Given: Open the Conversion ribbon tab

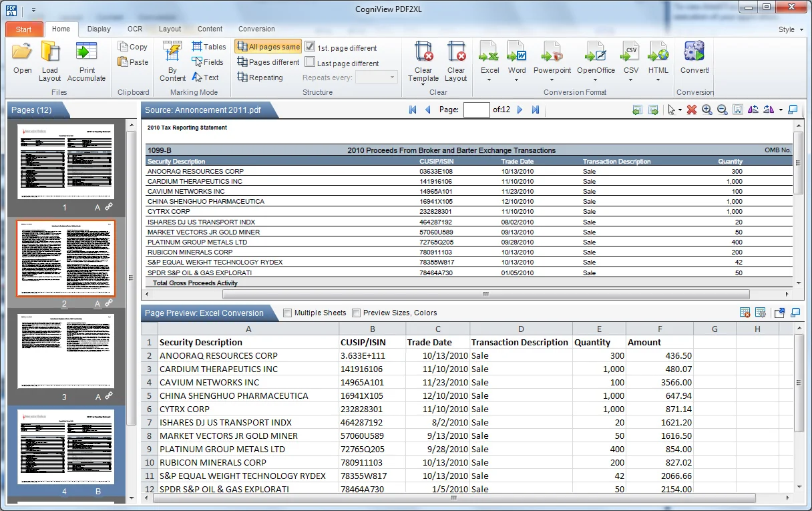Looking at the screenshot, I should point(256,29).
